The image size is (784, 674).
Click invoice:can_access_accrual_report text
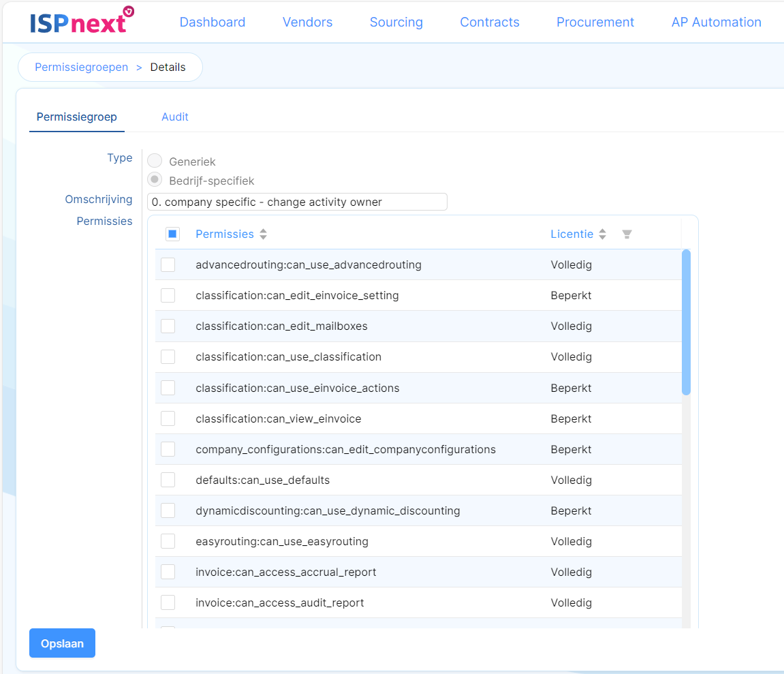pos(286,572)
